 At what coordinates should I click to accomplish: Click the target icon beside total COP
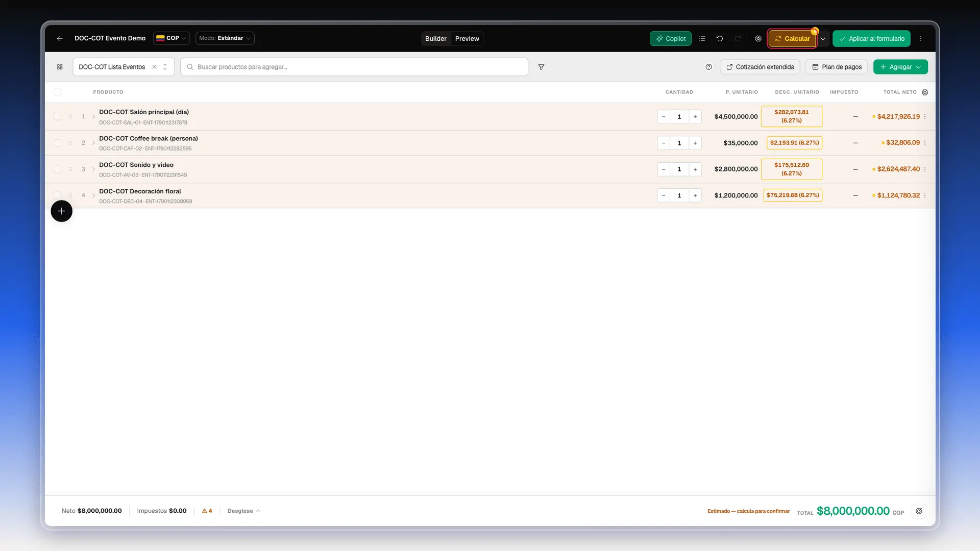pyautogui.click(x=919, y=511)
